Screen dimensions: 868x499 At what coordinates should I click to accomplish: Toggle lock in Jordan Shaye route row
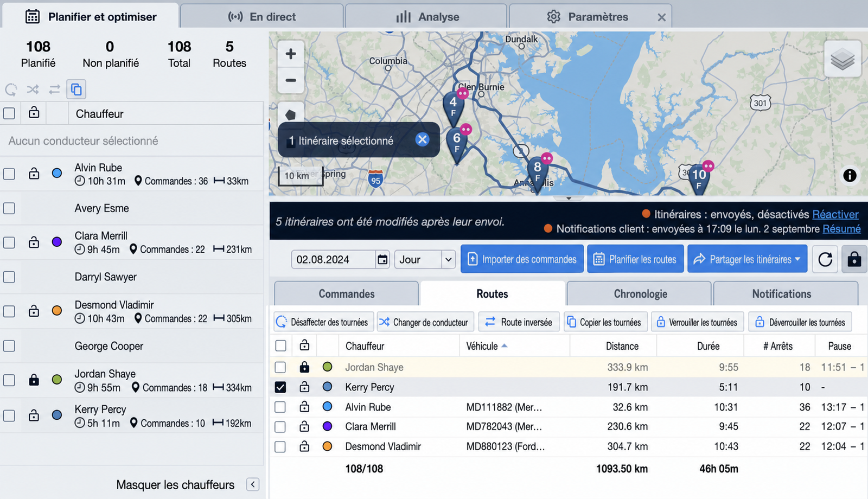304,367
